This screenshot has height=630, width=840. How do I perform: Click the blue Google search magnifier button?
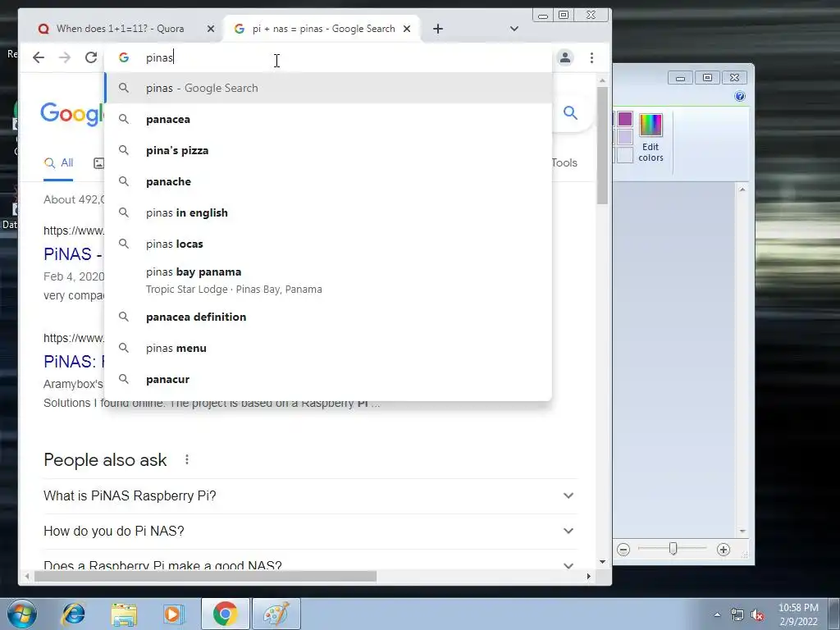pyautogui.click(x=570, y=112)
